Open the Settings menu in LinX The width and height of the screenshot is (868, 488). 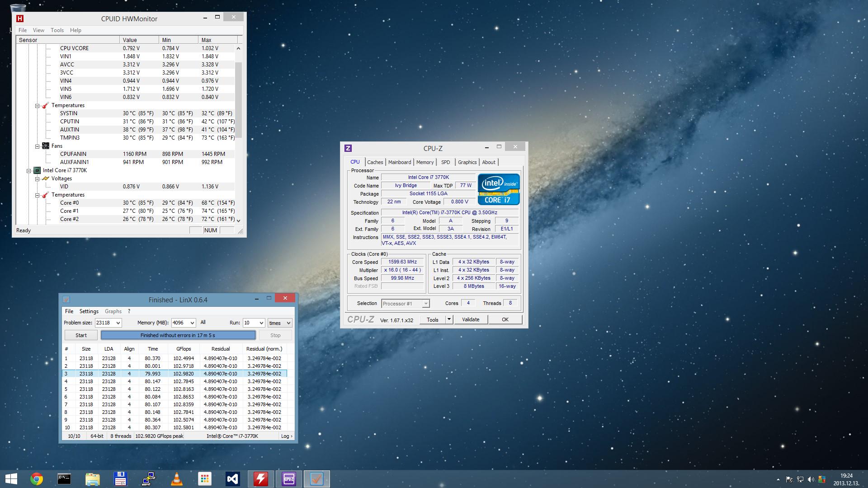click(89, 311)
